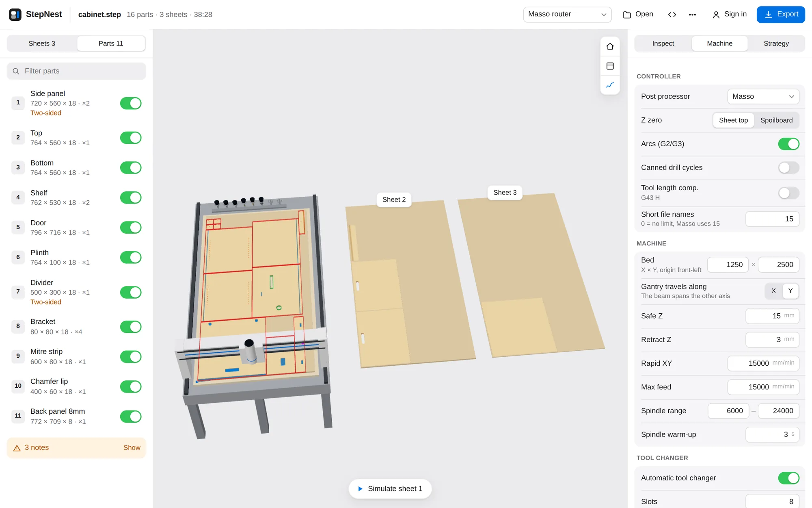Set Z zero to Sheet top
The image size is (812, 508).
tap(733, 120)
